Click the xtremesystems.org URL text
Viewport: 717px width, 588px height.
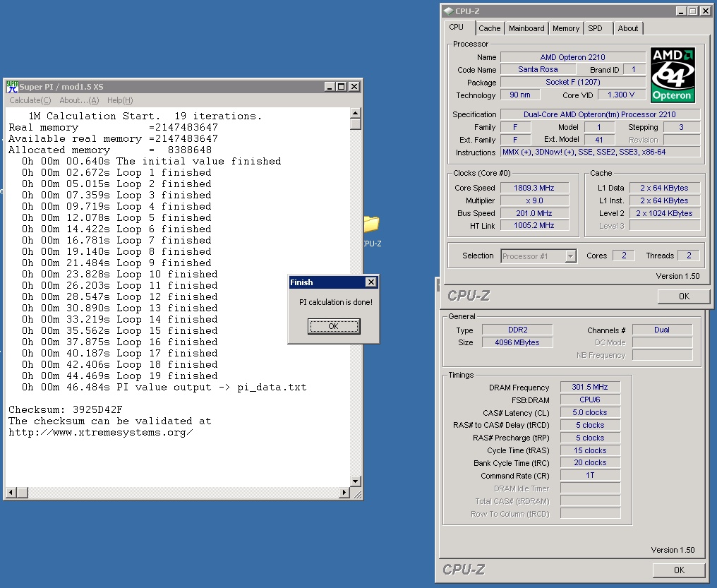tap(101, 433)
